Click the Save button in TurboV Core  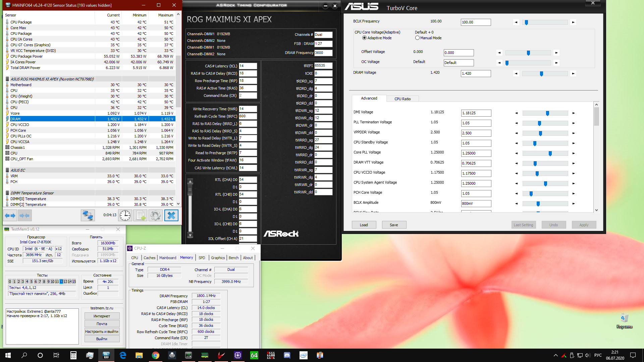(394, 225)
